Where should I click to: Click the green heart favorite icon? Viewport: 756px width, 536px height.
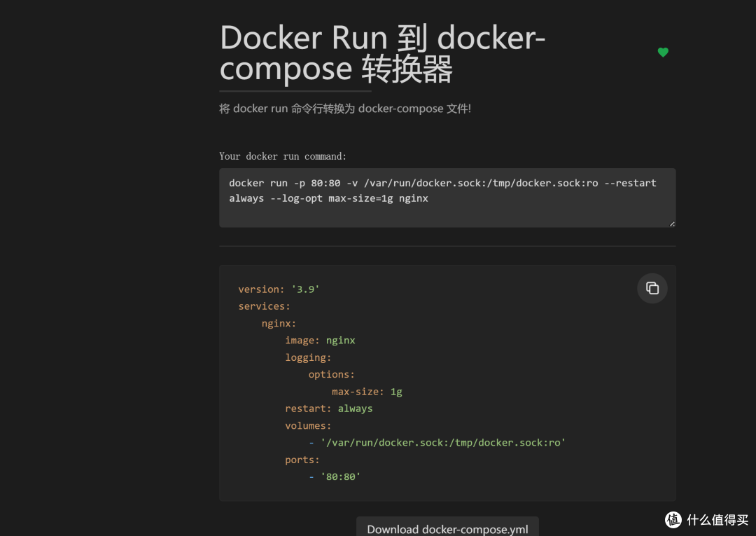[663, 52]
